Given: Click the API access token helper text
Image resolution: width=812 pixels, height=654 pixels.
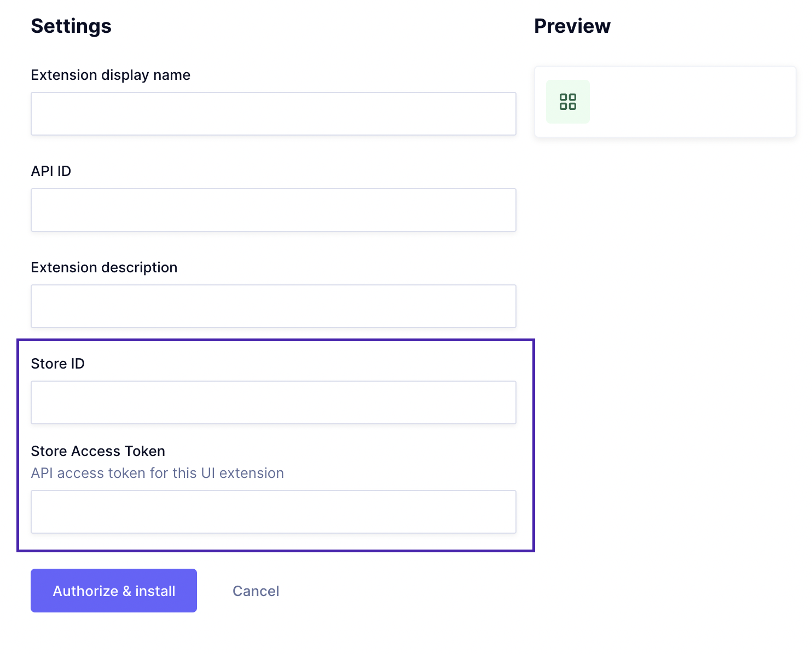Looking at the screenshot, I should click(157, 473).
